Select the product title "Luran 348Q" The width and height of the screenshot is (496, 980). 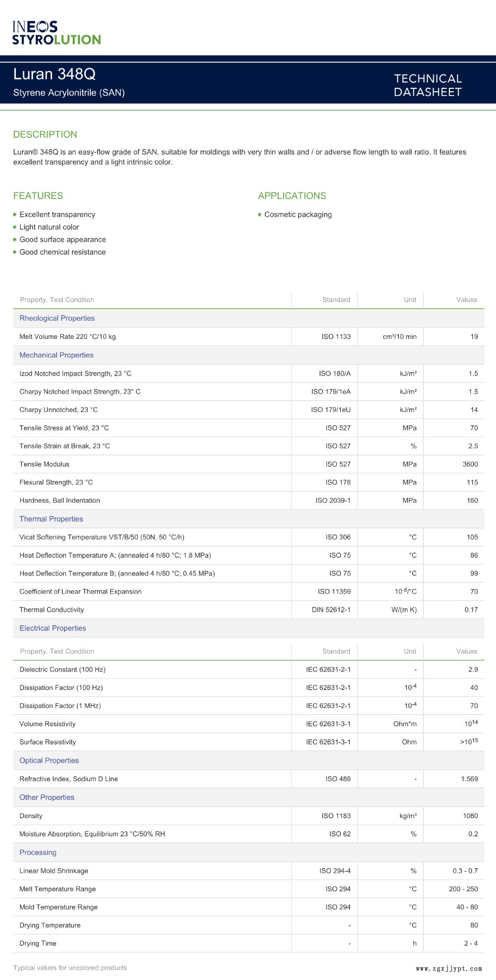[55, 74]
